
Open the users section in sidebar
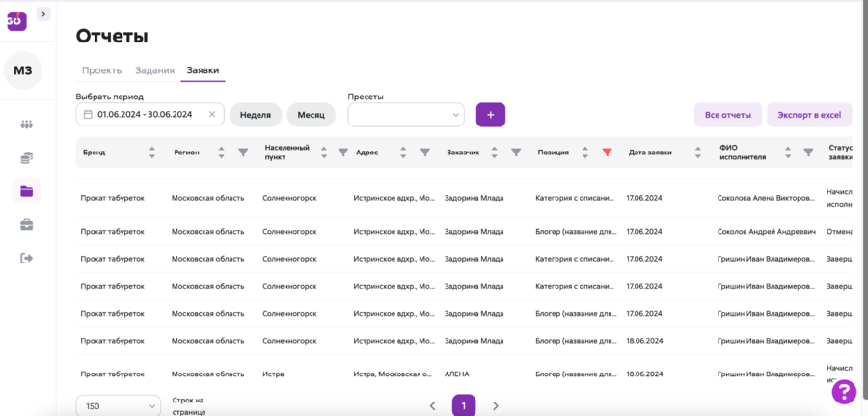coord(26,125)
